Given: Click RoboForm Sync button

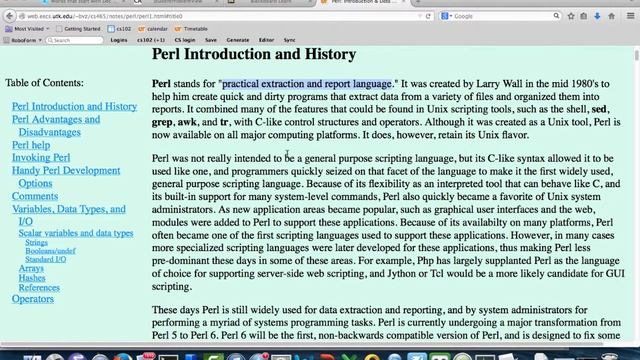Looking at the screenshot, I should pos(289,40).
